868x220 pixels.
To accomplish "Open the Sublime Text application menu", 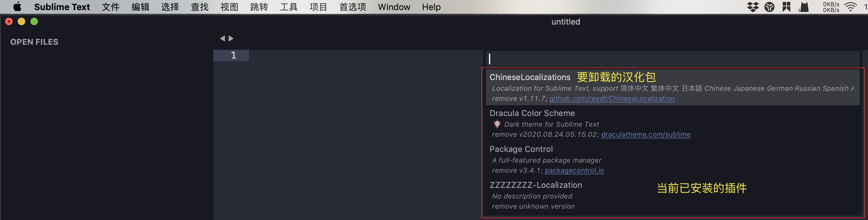I will click(62, 7).
